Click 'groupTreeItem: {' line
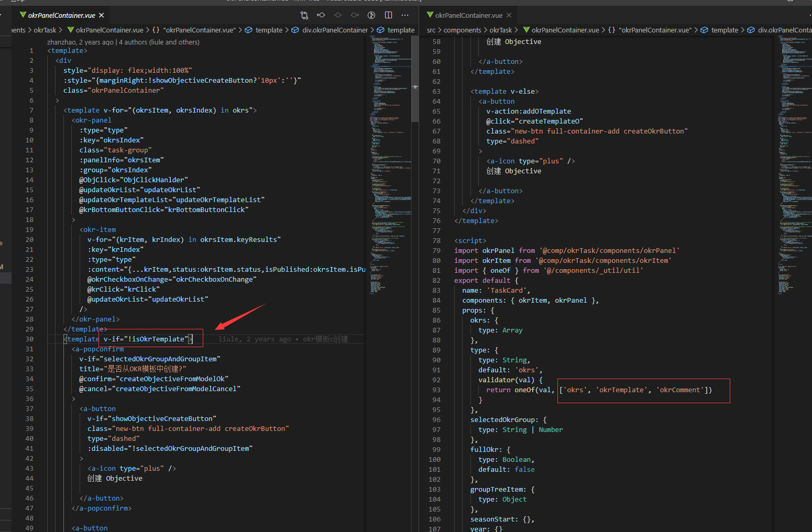This screenshot has height=532, width=812. 502,489
